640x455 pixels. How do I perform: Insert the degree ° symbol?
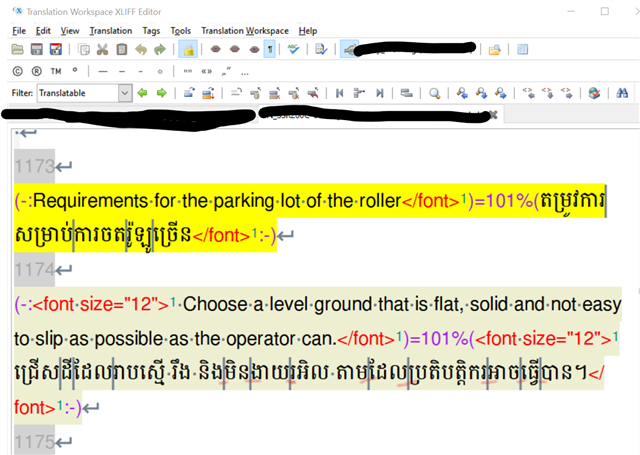(75, 70)
